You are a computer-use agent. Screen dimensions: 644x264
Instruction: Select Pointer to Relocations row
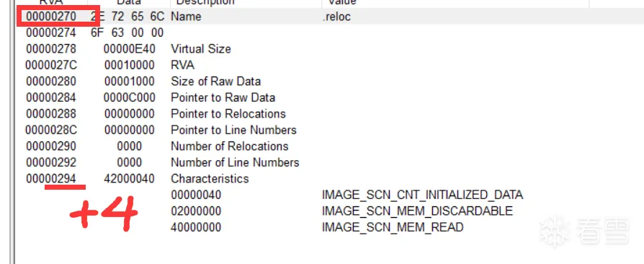point(328,113)
